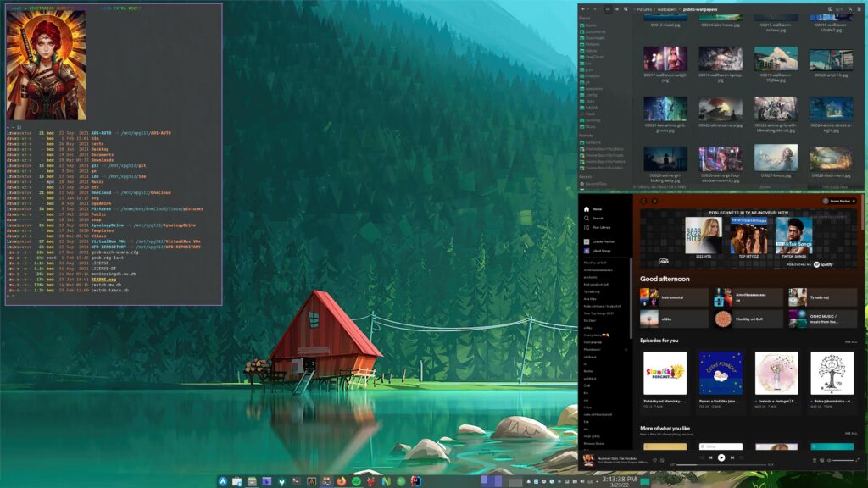Expand the Spotify user profile dropdown
Viewport: 868px width, 488px height.
[x=838, y=201]
